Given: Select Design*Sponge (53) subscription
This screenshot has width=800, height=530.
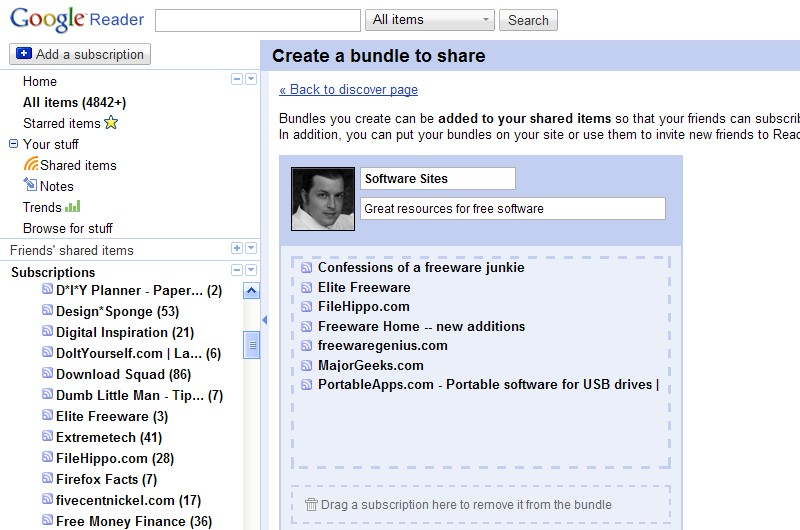Looking at the screenshot, I should (x=117, y=312).
